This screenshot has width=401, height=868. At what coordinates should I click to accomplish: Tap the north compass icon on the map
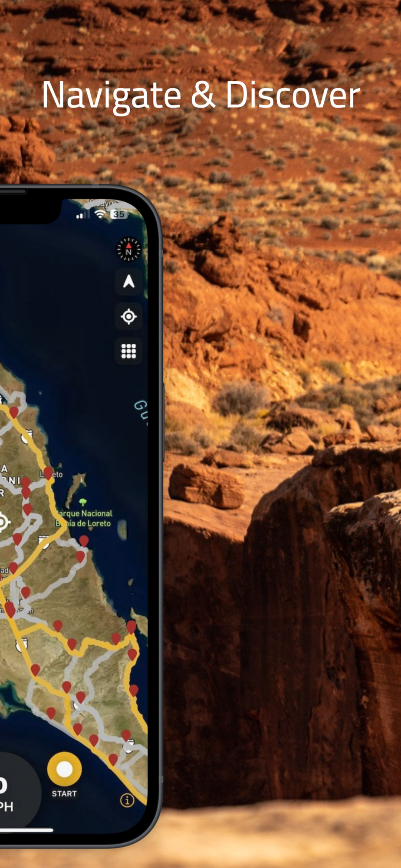click(x=128, y=249)
